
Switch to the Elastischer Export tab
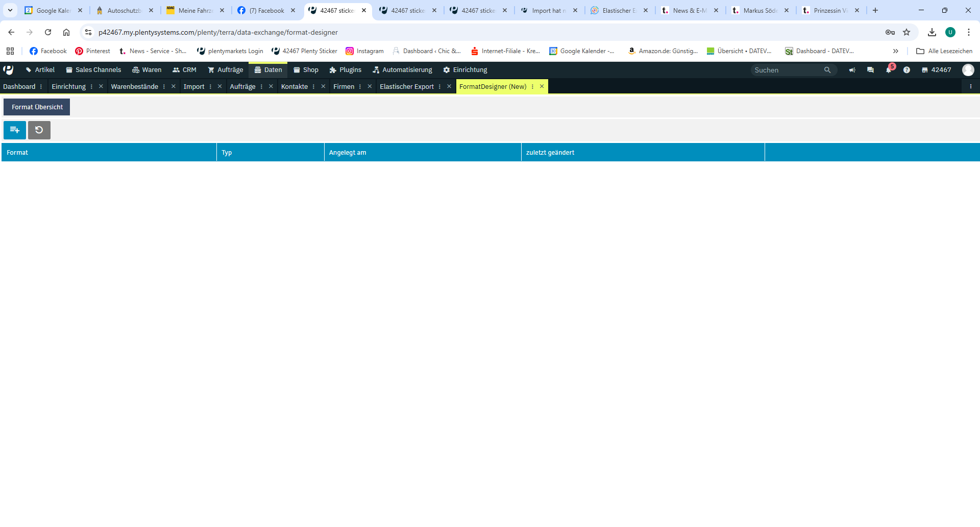click(406, 87)
